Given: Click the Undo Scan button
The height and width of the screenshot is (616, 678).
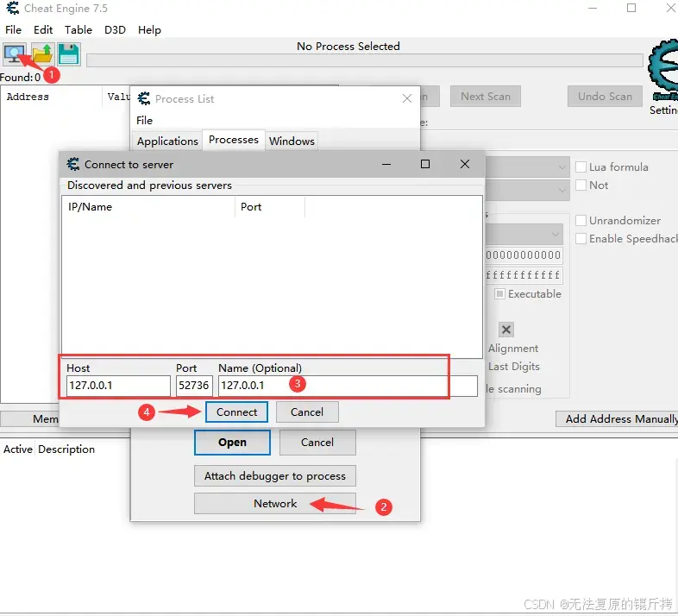Looking at the screenshot, I should pyautogui.click(x=605, y=97).
